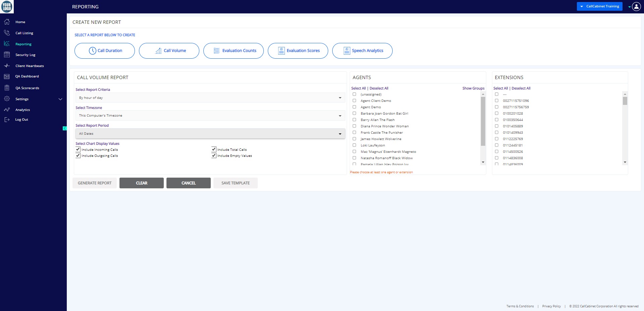Click the list icon on Evaluation Counts
Viewport: 644px width, 311px height.
[217, 51]
